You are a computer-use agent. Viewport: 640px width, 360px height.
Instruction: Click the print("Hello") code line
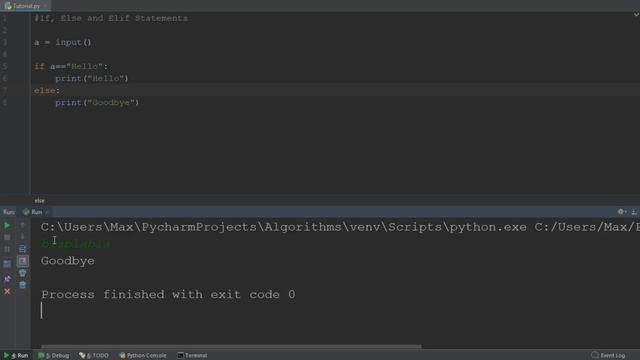(92, 78)
